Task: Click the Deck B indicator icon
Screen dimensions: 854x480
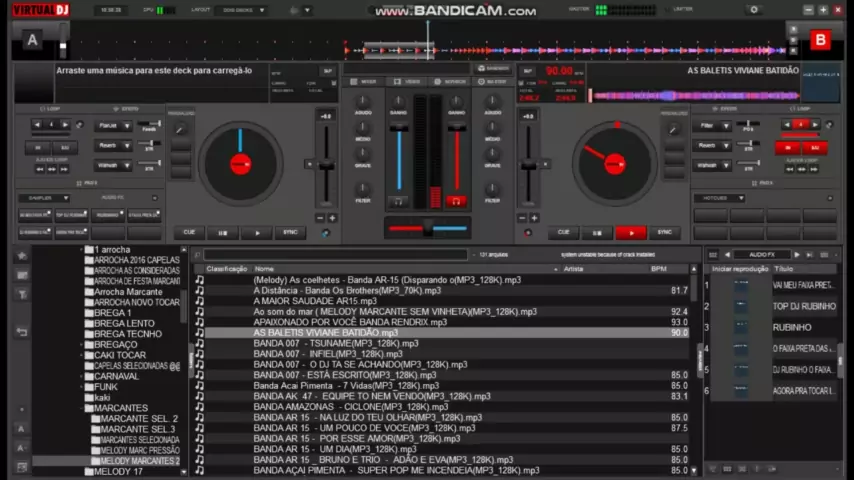Action: [820, 40]
